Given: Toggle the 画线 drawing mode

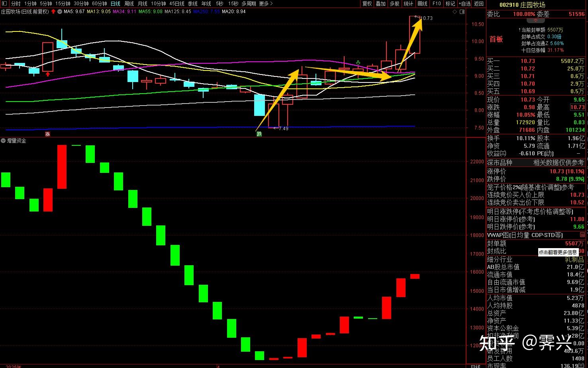Looking at the screenshot, I should tap(422, 4).
